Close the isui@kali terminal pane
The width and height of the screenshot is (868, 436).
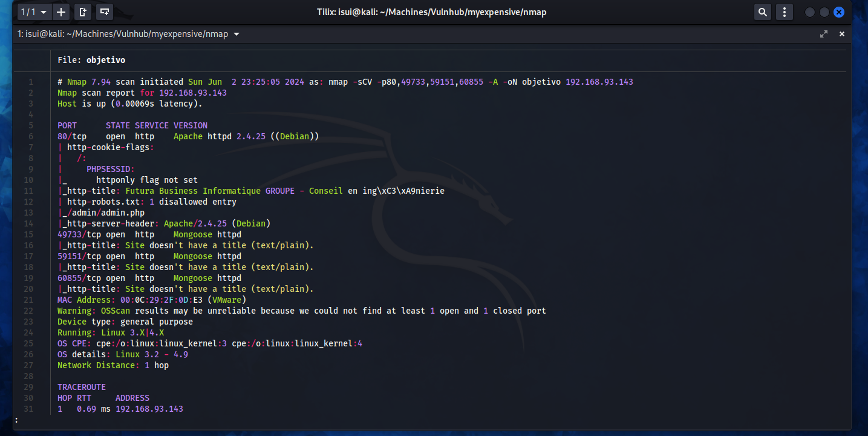click(841, 35)
